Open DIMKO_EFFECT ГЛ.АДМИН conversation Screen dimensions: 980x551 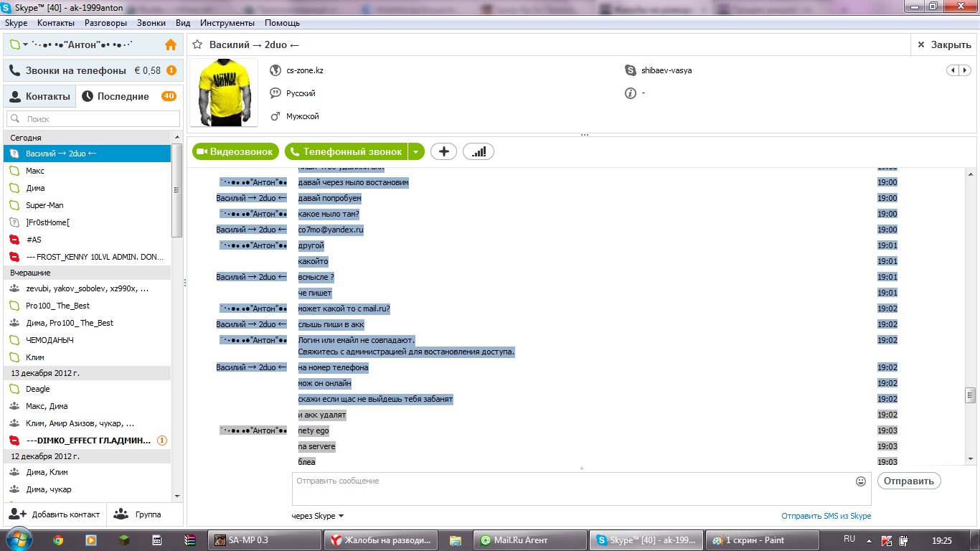click(x=88, y=441)
